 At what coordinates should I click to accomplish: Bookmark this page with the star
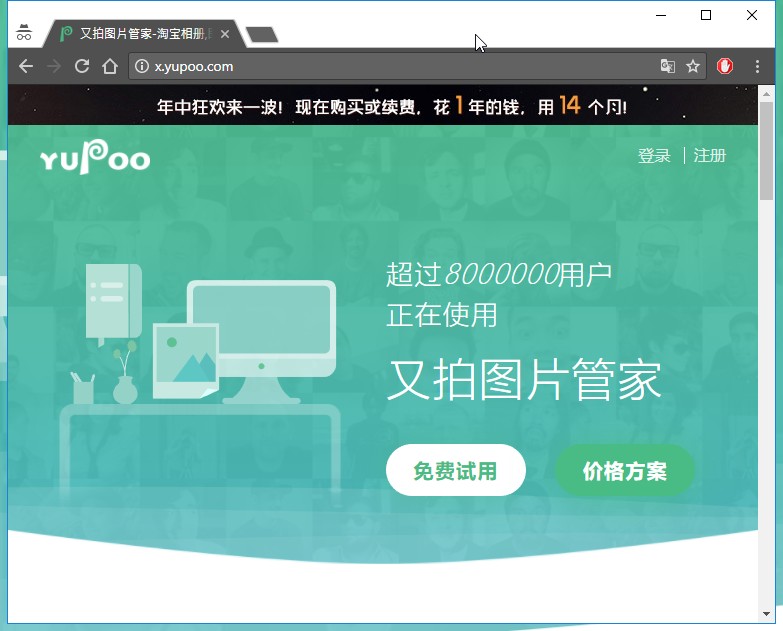pos(693,67)
